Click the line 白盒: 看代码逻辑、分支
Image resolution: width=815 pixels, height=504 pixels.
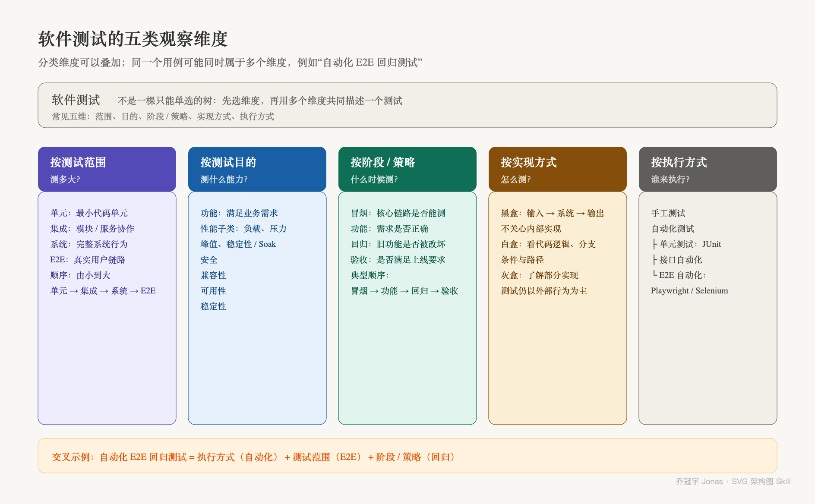coord(548,244)
